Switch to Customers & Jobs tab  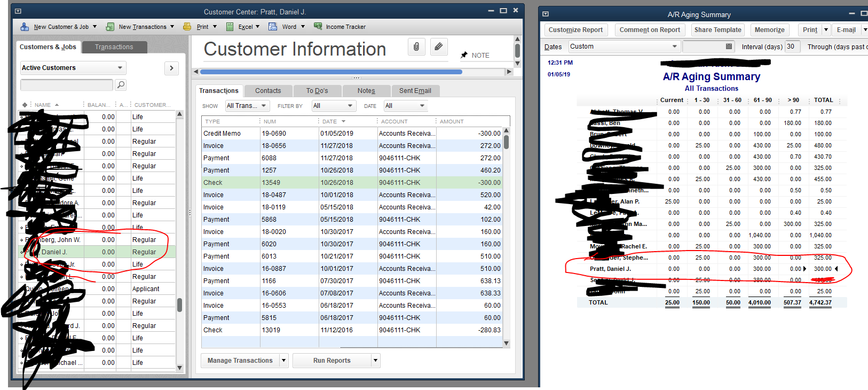point(48,47)
